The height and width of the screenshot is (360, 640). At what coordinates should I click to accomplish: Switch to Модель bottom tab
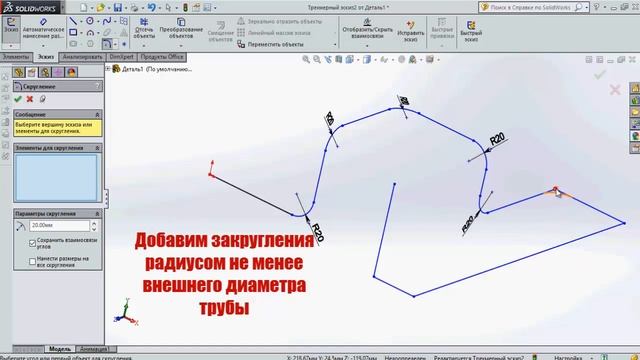click(60, 349)
